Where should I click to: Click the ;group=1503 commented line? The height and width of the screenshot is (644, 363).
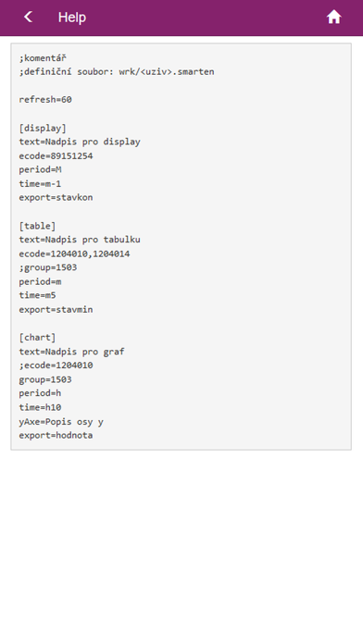coord(48,267)
